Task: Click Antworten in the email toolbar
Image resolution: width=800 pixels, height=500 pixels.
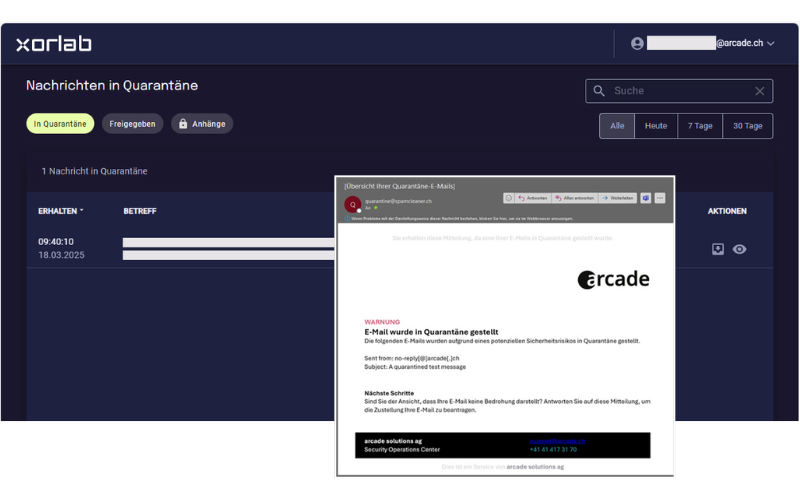Action: [533, 198]
